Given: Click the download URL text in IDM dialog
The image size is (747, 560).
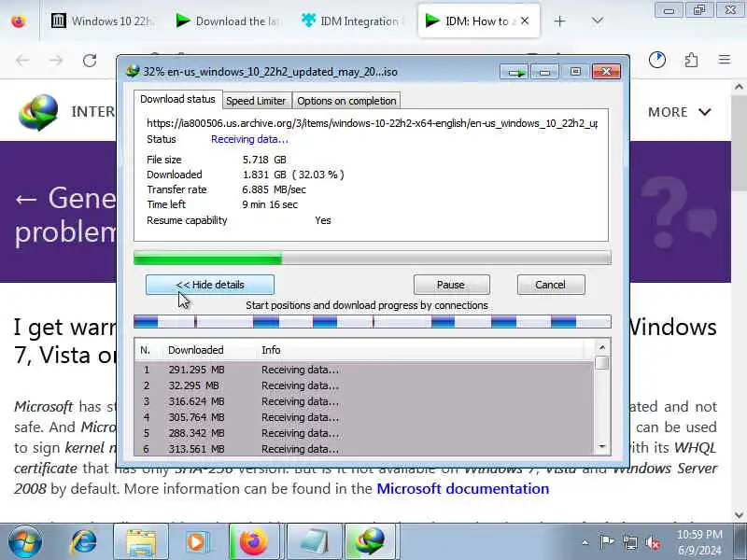Looking at the screenshot, I should tap(372, 123).
